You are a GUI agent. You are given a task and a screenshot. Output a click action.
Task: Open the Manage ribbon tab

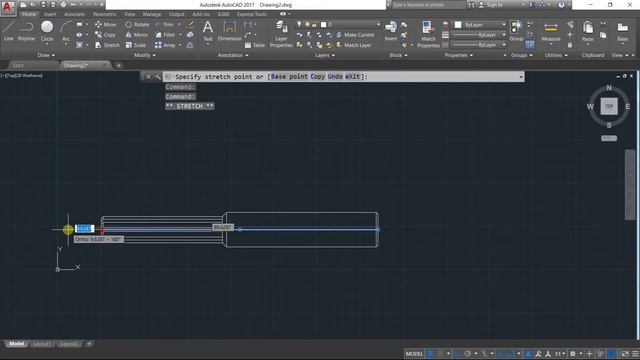point(151,14)
